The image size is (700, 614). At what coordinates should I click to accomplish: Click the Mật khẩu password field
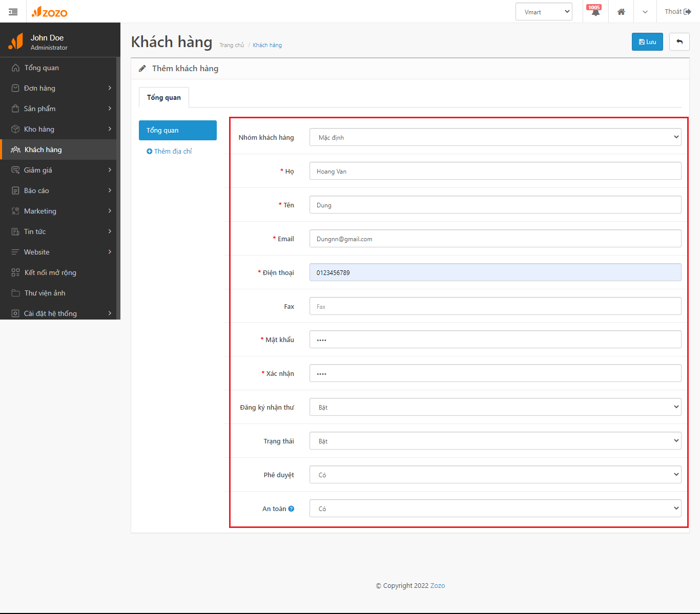tap(496, 340)
